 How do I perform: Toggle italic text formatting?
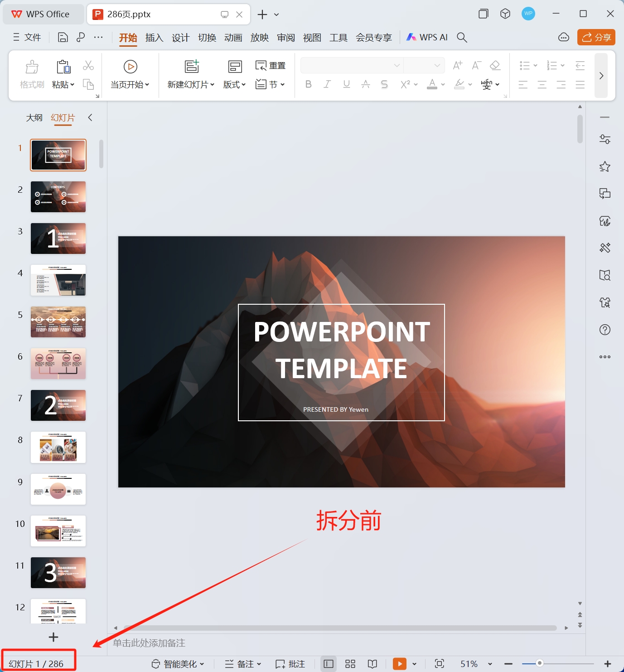coord(327,84)
